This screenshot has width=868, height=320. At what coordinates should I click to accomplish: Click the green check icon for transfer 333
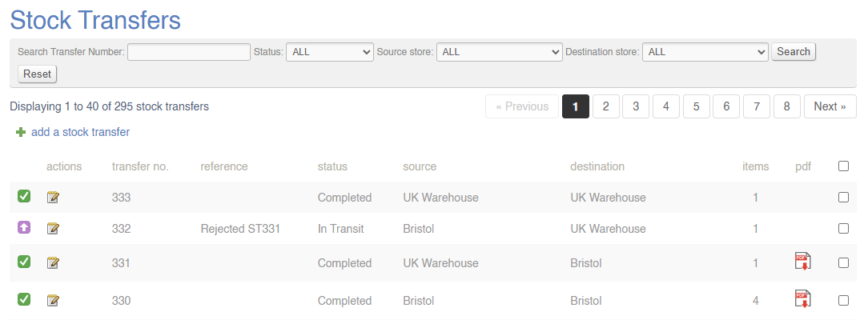(24, 197)
